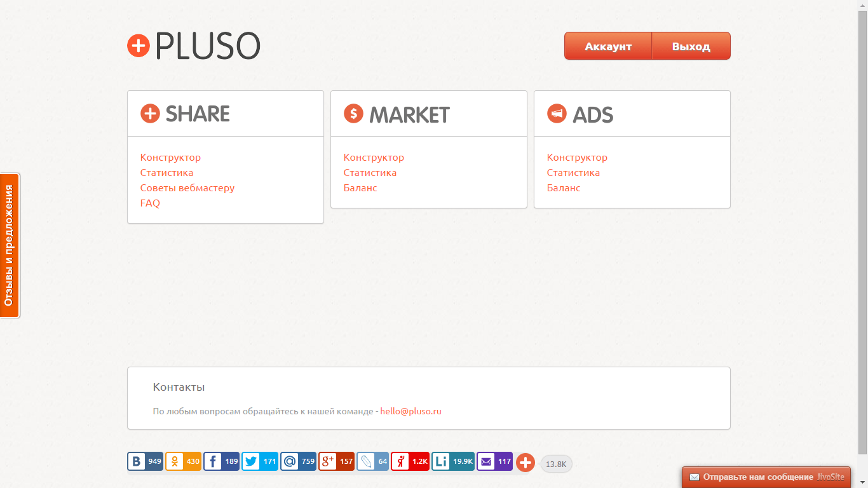Share via the LiveJournal pencil icon
The image size is (868, 488).
366,461
